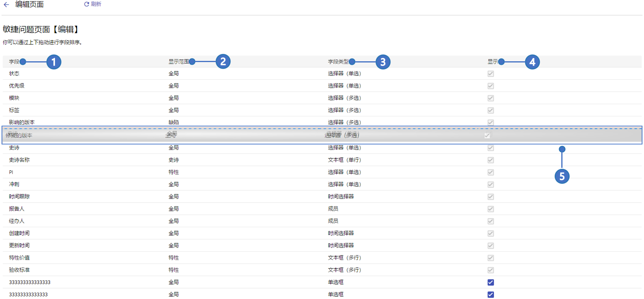Toggle the 显示 checkbox for 特性价值
644x299 pixels.
pos(491,258)
